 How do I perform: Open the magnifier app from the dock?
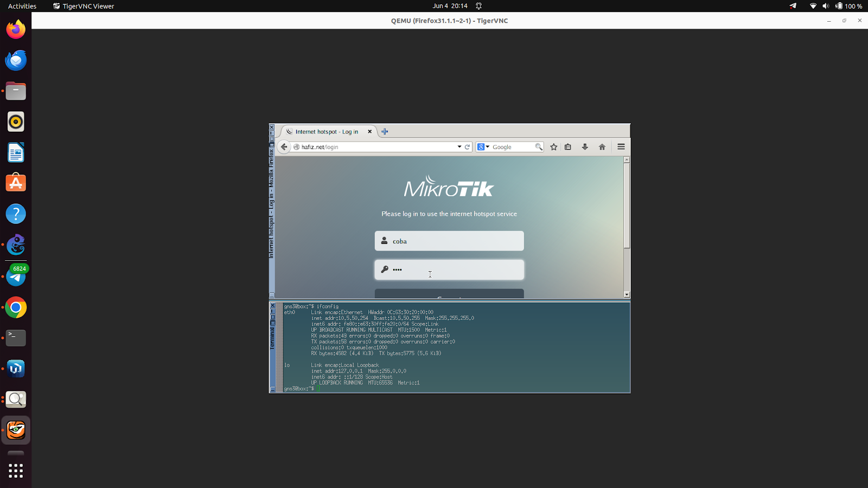pyautogui.click(x=16, y=400)
